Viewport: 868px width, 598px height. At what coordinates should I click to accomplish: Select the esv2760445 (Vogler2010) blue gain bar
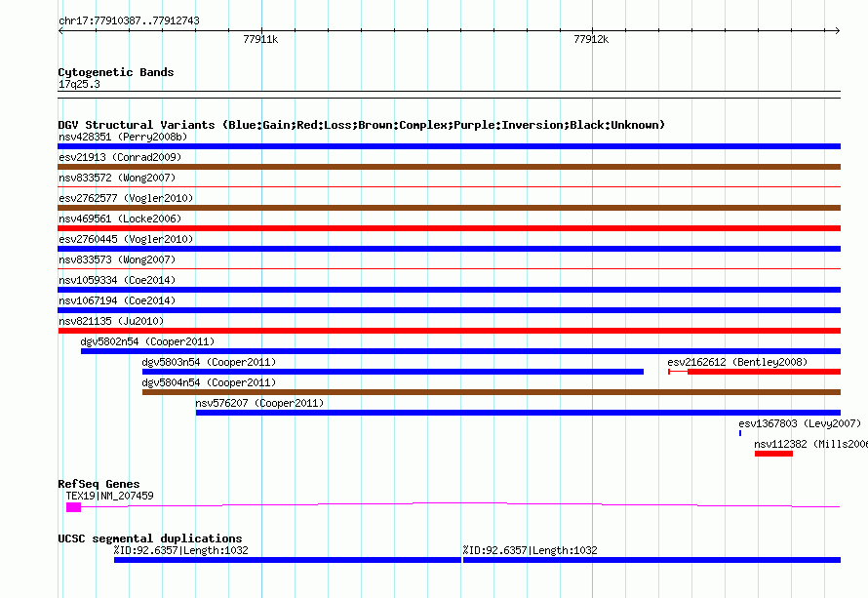[449, 249]
